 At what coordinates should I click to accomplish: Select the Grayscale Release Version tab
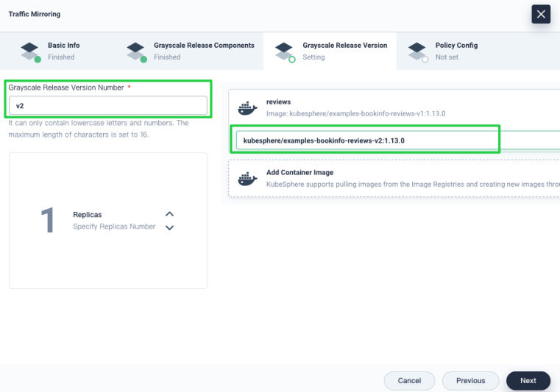(x=344, y=51)
